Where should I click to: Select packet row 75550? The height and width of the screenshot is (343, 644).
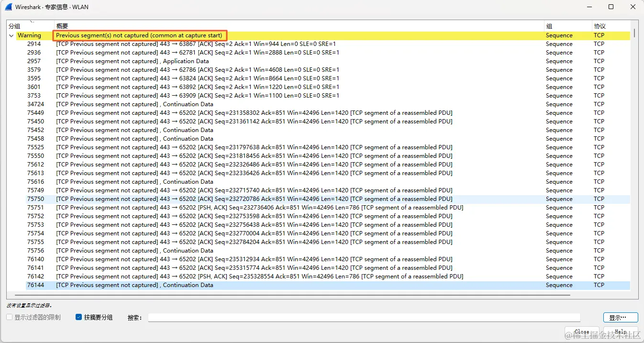pos(328,156)
